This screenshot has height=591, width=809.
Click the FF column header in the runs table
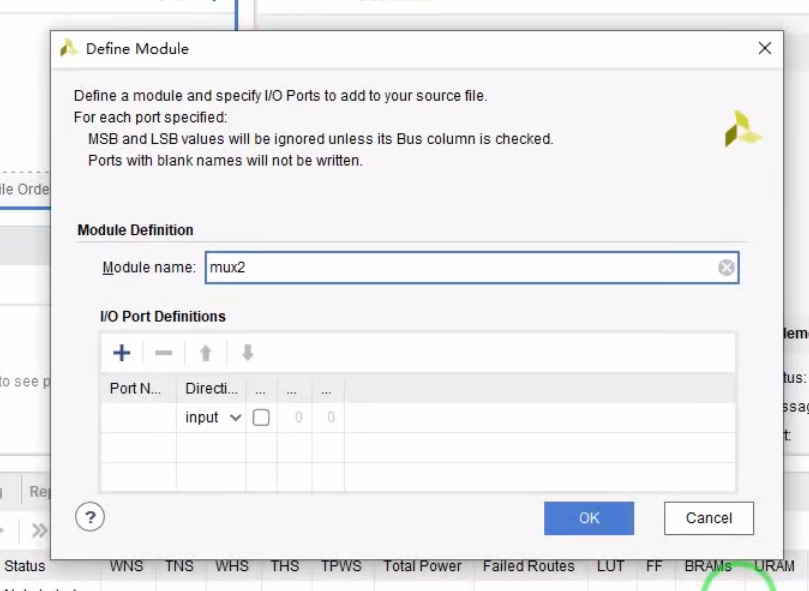[654, 566]
